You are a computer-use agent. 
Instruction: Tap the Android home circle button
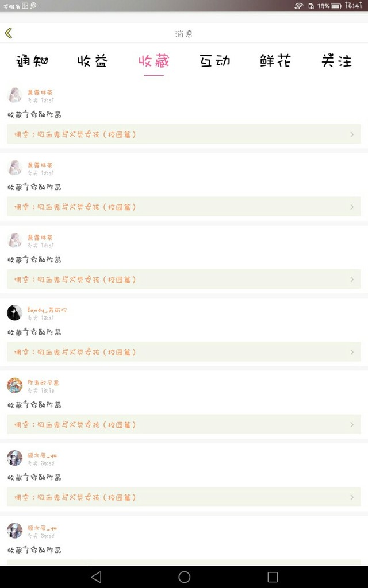(x=184, y=577)
